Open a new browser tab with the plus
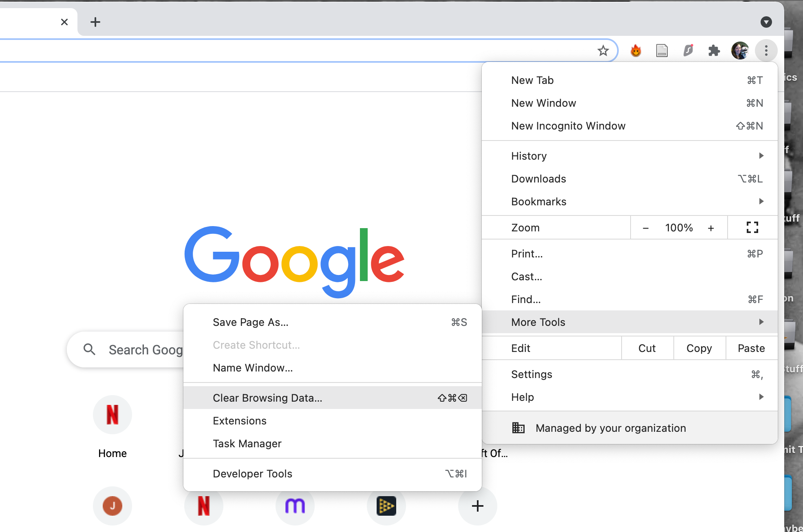 [x=95, y=22]
